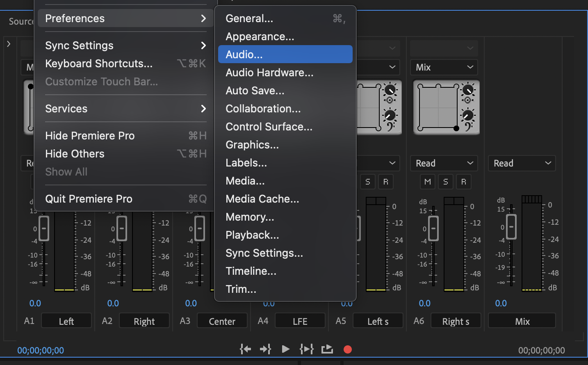Screen dimensions: 588x365
Task: Click the red Record button
Action: click(348, 349)
